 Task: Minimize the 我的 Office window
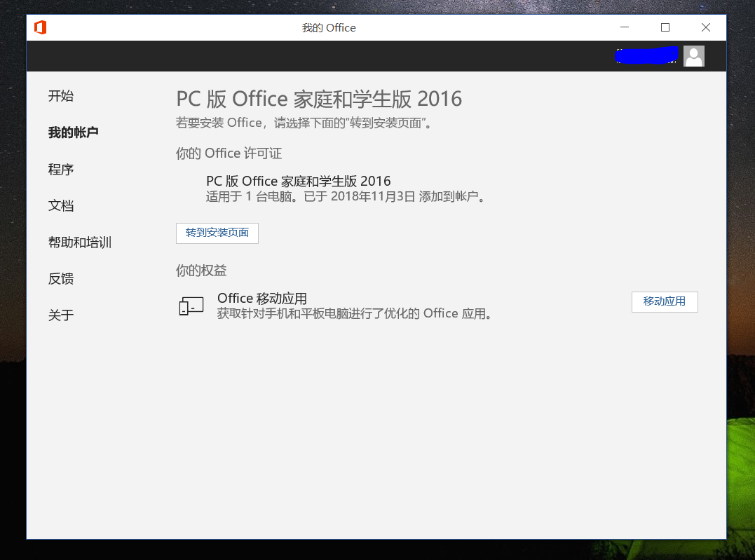(x=625, y=28)
